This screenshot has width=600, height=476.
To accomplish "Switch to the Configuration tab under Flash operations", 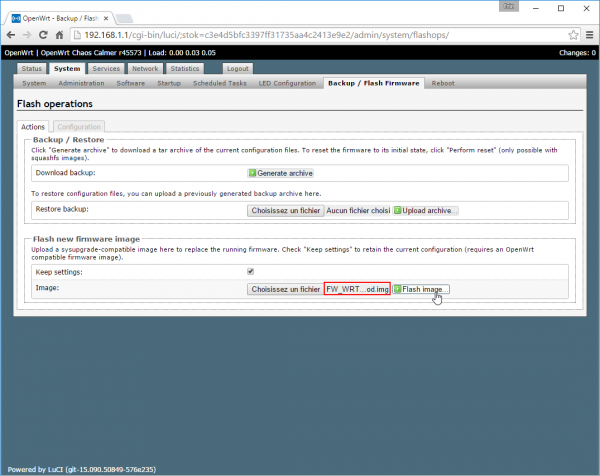I will click(78, 127).
